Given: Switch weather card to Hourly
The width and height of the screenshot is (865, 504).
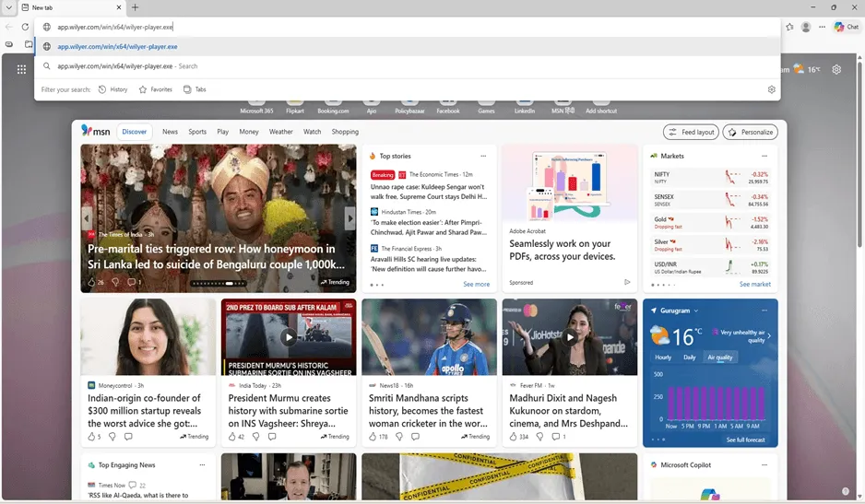Looking at the screenshot, I should [662, 357].
